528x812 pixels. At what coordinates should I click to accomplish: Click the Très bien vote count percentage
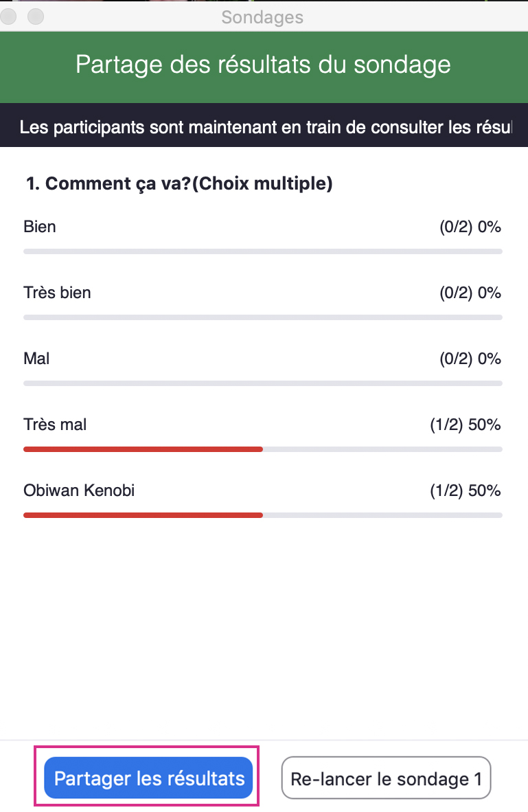pos(470,293)
